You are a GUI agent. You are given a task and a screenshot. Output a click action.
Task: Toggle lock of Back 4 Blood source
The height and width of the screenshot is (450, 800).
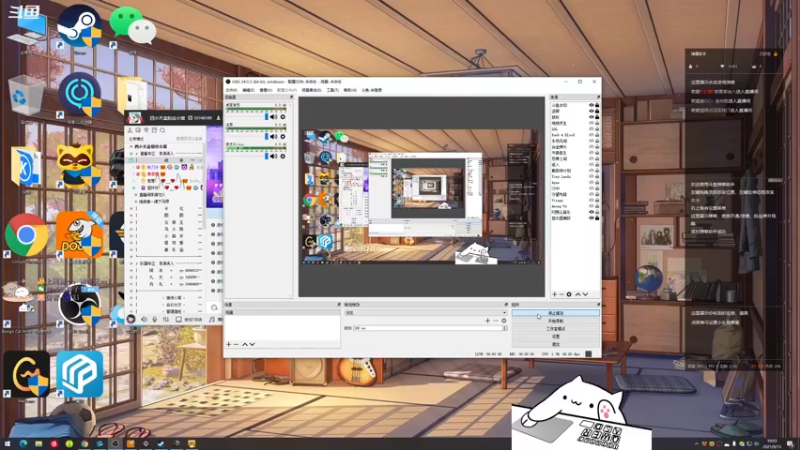[597, 135]
